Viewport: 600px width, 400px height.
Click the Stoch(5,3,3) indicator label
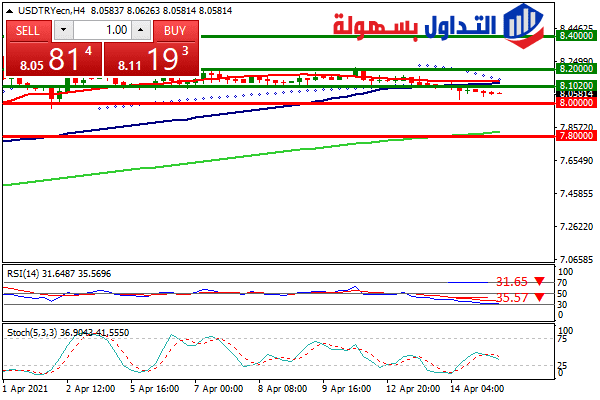tap(32, 333)
